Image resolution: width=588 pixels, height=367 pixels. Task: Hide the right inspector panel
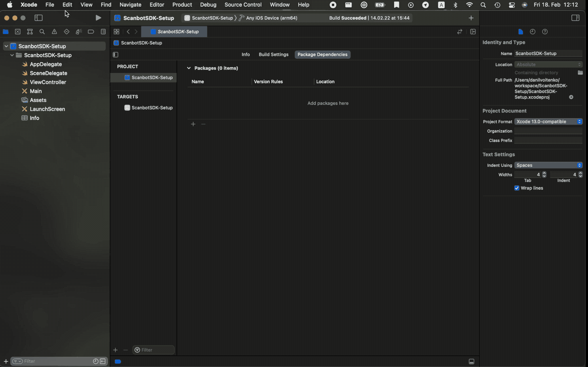[575, 18]
